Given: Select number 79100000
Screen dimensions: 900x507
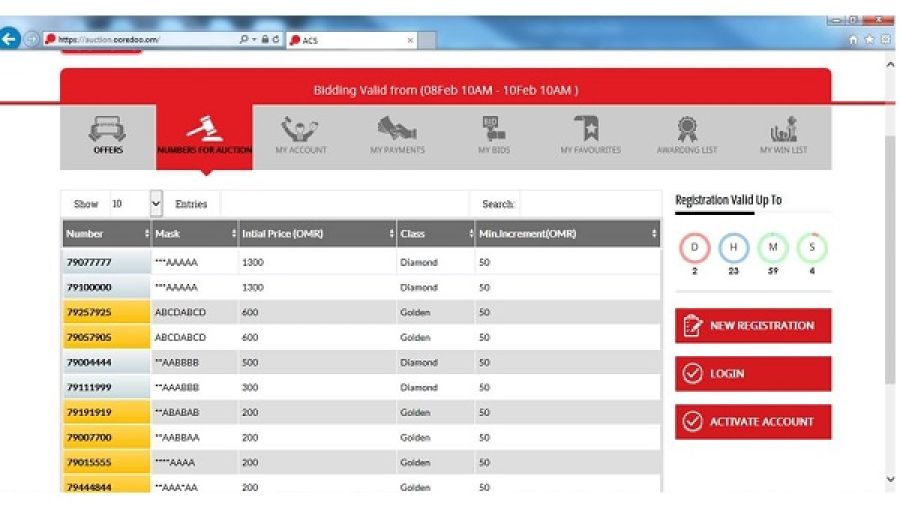Looking at the screenshot, I should [x=89, y=287].
